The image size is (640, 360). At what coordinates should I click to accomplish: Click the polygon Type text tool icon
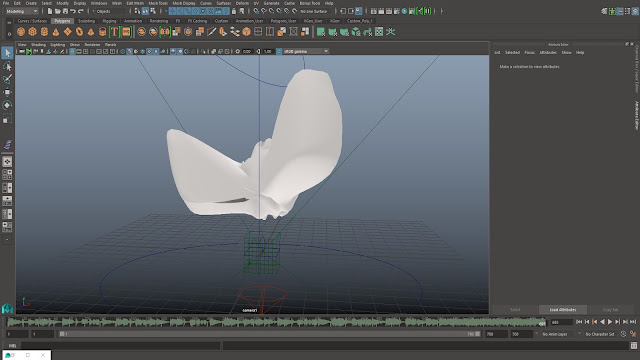[x=114, y=31]
